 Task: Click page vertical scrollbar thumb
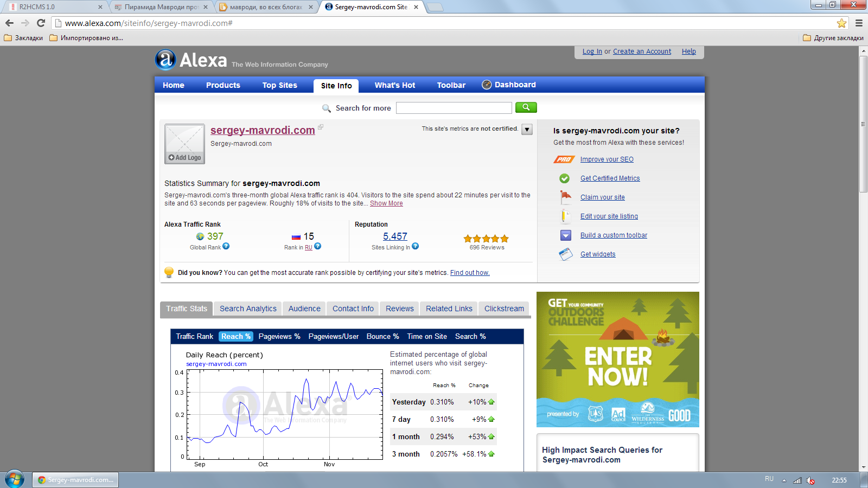click(x=863, y=123)
